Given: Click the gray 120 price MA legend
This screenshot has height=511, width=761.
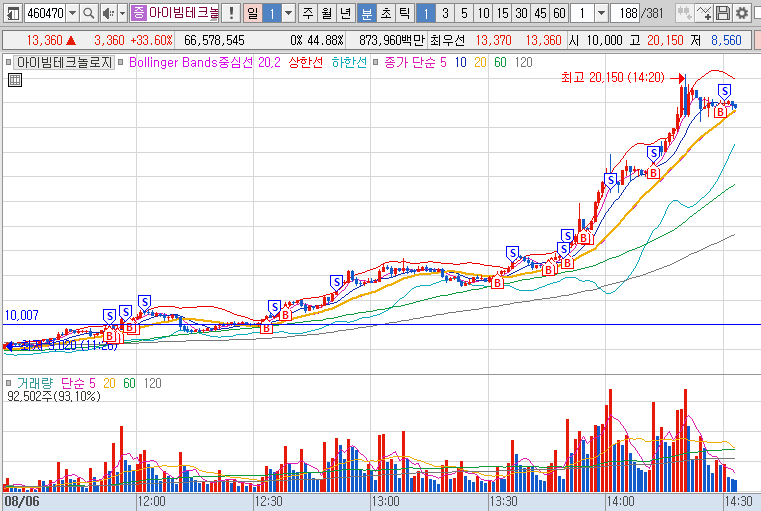Looking at the screenshot, I should (x=523, y=62).
